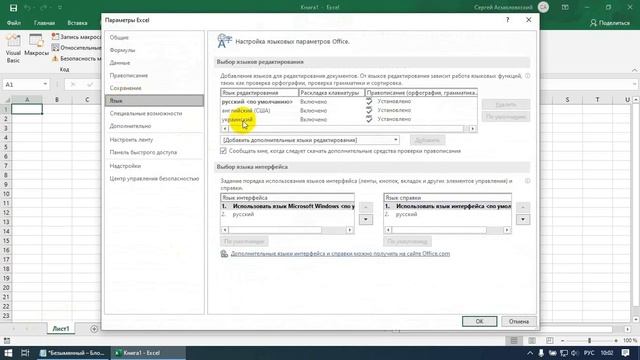Viewport: 640px width, 360px height.
Task: Open the Name Box dropdown arrow
Action: pyautogui.click(x=45, y=84)
